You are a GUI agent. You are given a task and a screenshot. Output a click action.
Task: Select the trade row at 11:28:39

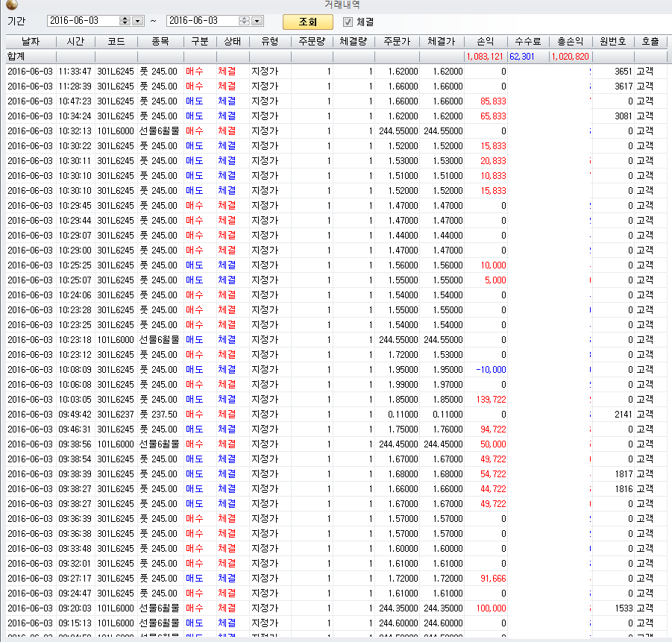[336, 86]
